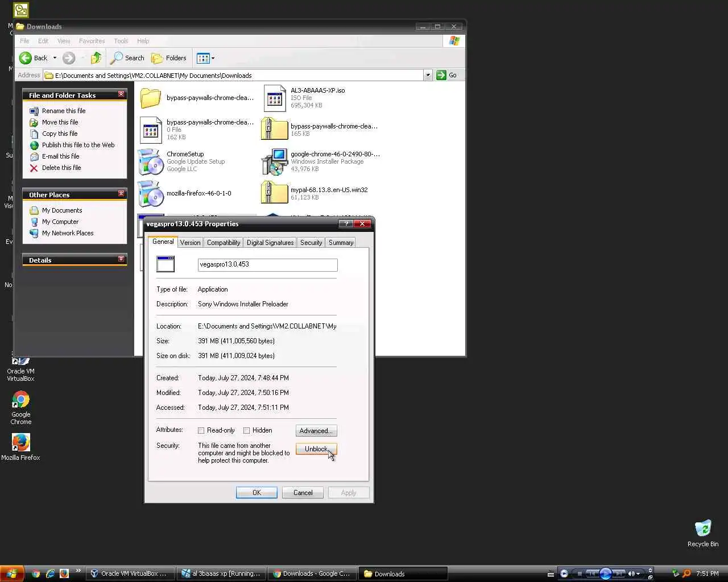This screenshot has width=728, height=582.
Task: Click Internet Explorer quick launch icon
Action: tap(50, 573)
